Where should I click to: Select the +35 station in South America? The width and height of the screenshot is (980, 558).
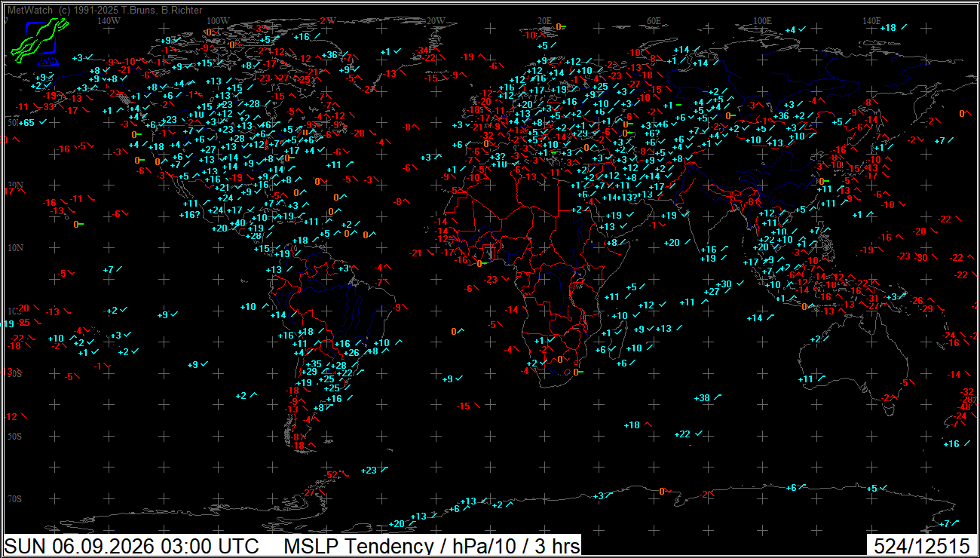coord(314,364)
